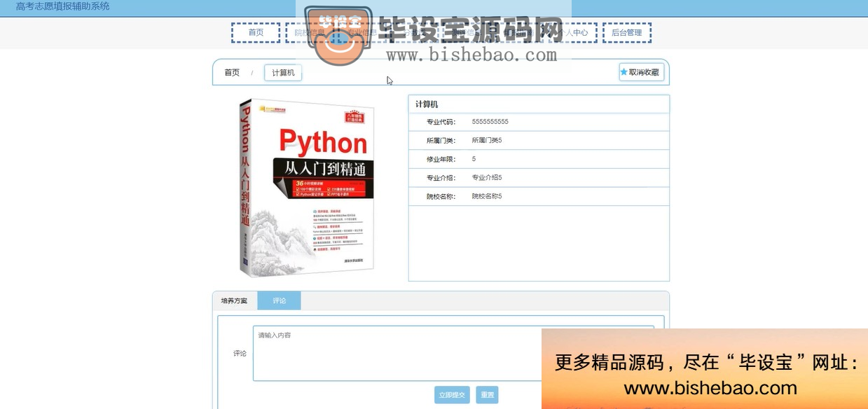Click the 首页 breadcrumb link
Screen dimensions: 868x409
pos(232,73)
